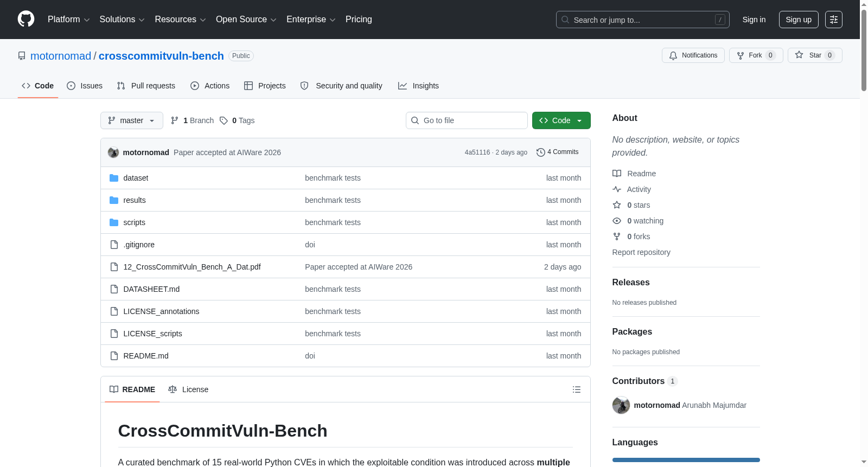The image size is (868, 467).
Task: Switch to the Insights tab
Action: 418,86
